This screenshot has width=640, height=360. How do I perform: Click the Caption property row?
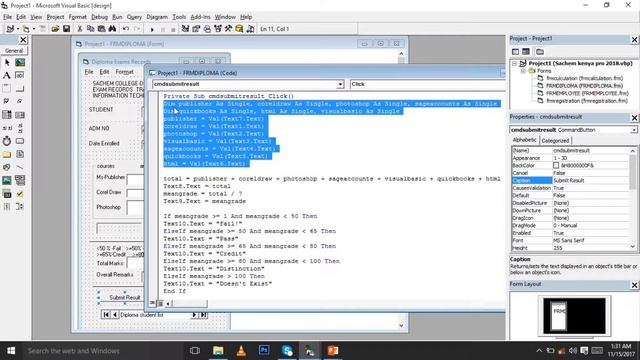(x=571, y=180)
